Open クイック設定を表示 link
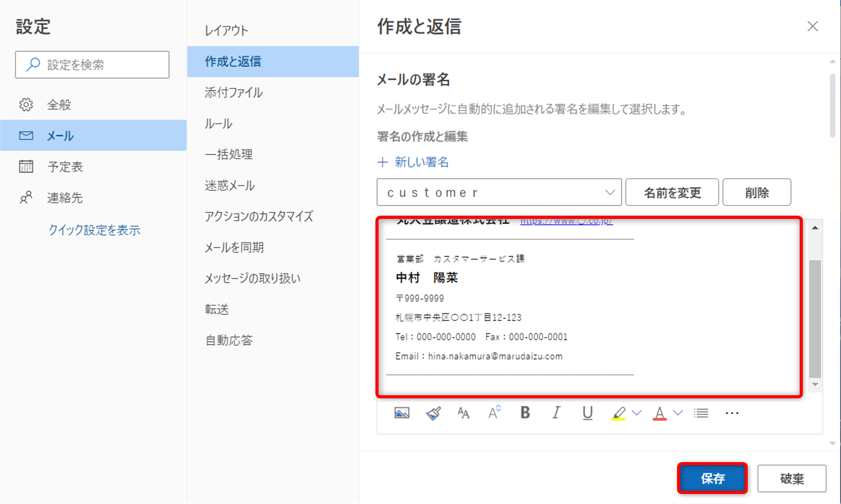Viewport: 841px width, 504px height. [x=94, y=230]
